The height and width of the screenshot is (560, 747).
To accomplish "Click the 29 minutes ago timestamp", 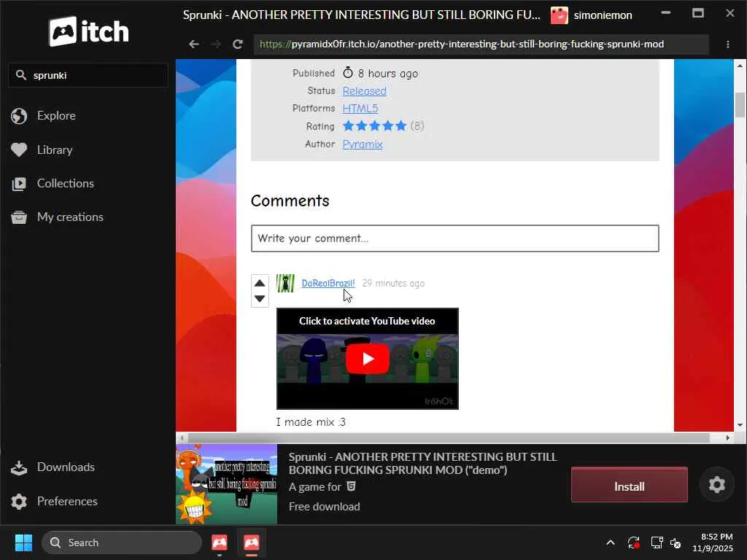I will pos(393,284).
